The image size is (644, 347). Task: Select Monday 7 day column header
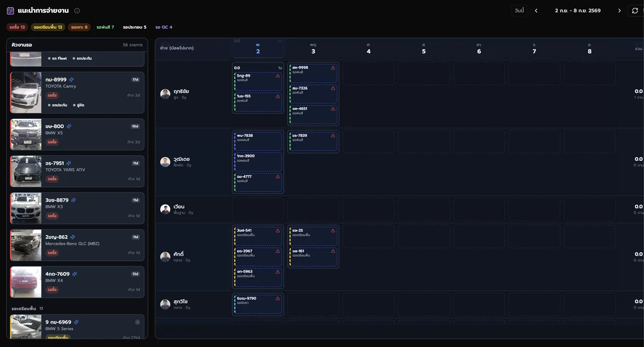click(534, 48)
